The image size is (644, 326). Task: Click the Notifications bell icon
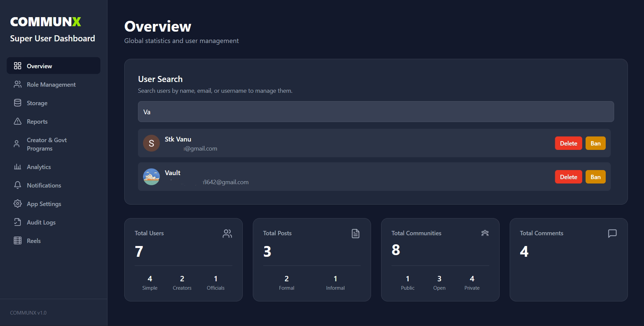pos(18,185)
